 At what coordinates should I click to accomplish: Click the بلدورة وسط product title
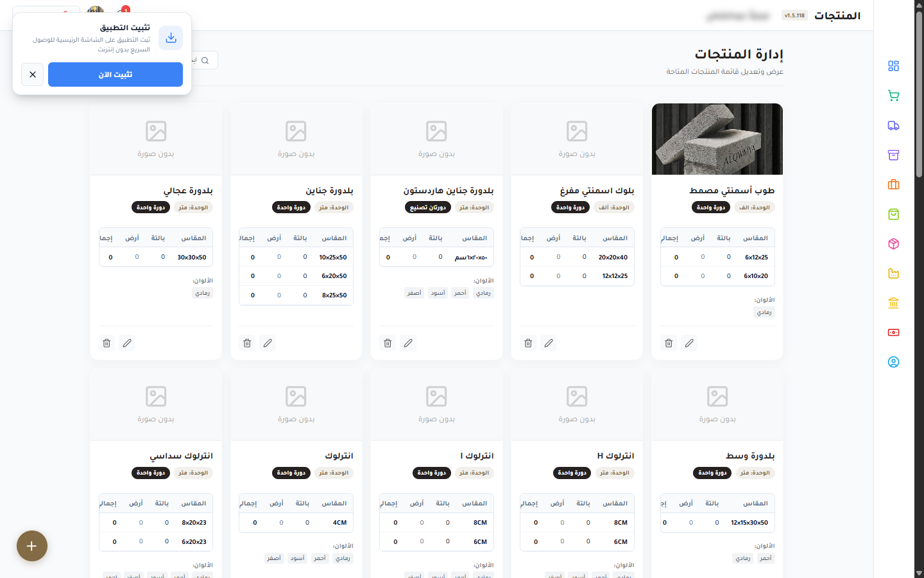750,456
